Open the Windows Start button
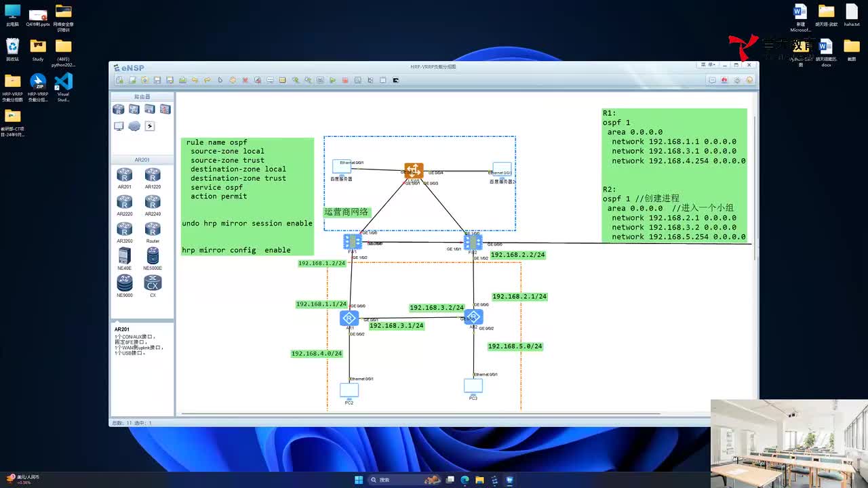The width and height of the screenshot is (868, 488). 359,480
